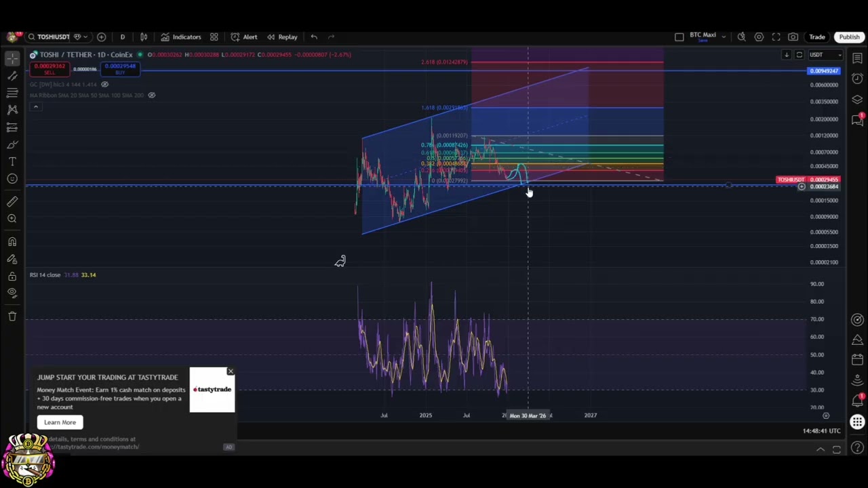Create an Alert from the toolbar
The height and width of the screenshot is (488, 868).
click(x=244, y=37)
